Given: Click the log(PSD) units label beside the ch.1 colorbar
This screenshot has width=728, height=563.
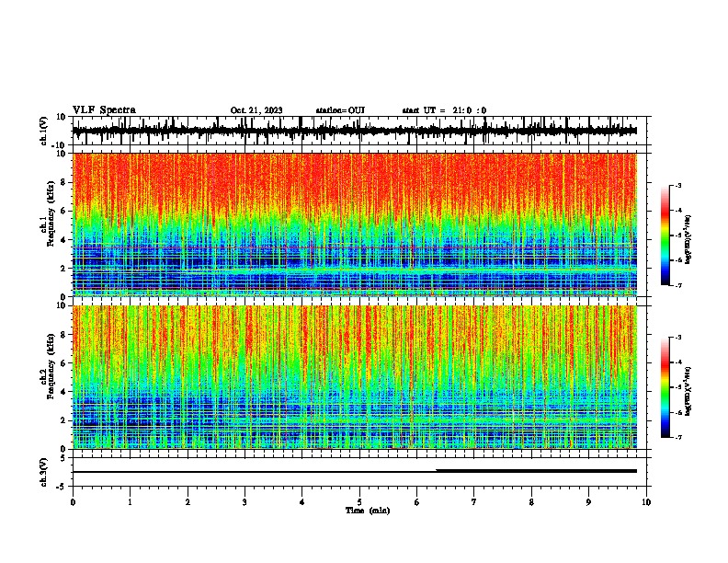Looking at the screenshot, I should coord(688,239).
